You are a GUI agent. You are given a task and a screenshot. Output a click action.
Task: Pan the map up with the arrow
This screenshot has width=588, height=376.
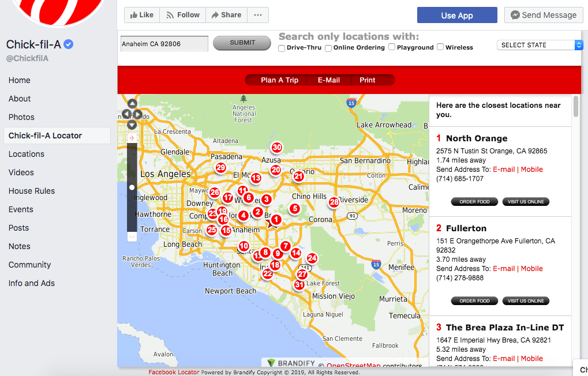tap(132, 104)
